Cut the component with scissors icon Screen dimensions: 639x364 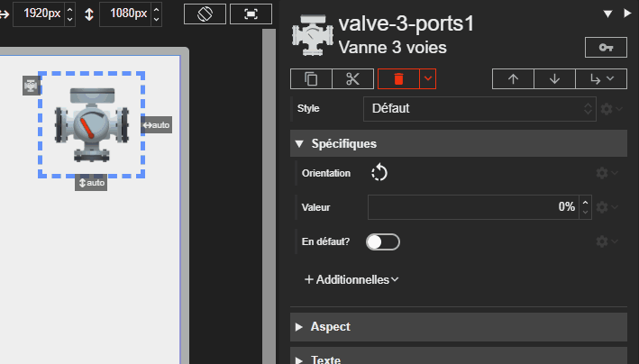[353, 78]
